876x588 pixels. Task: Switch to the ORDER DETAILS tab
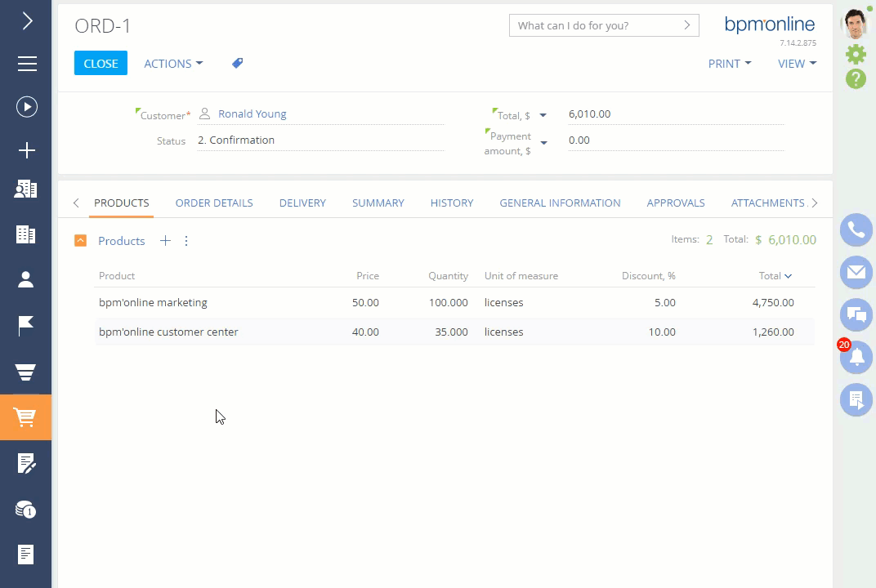coord(214,203)
